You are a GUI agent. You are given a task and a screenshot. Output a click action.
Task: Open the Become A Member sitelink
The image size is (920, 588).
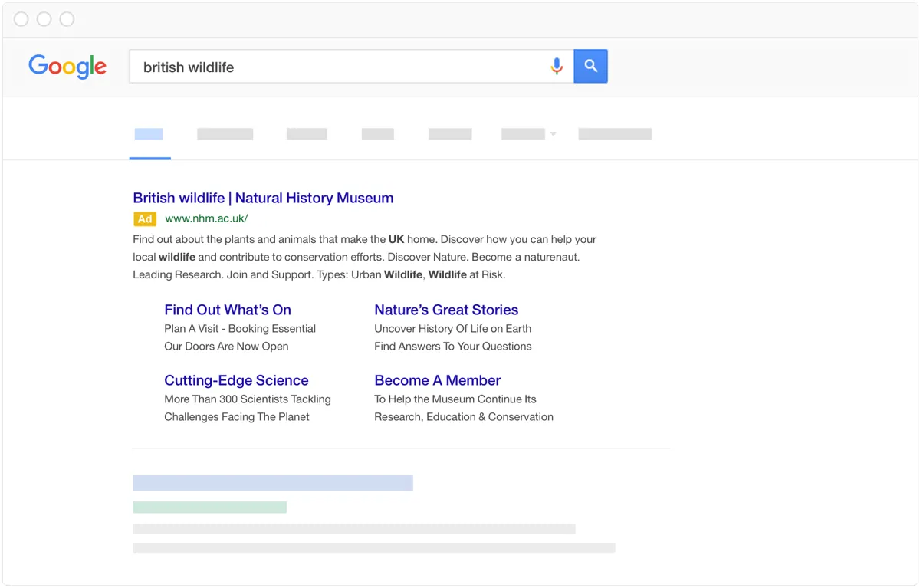pyautogui.click(x=437, y=380)
